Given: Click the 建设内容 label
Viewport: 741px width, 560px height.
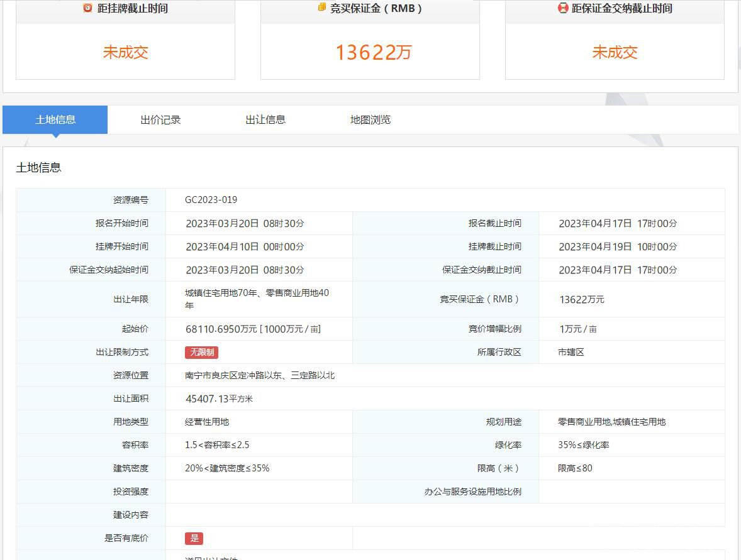Looking at the screenshot, I should point(131,515).
